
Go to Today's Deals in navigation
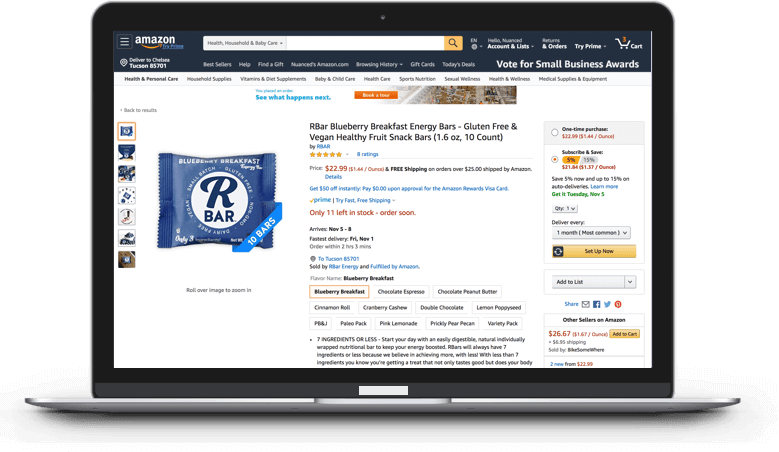pos(458,64)
